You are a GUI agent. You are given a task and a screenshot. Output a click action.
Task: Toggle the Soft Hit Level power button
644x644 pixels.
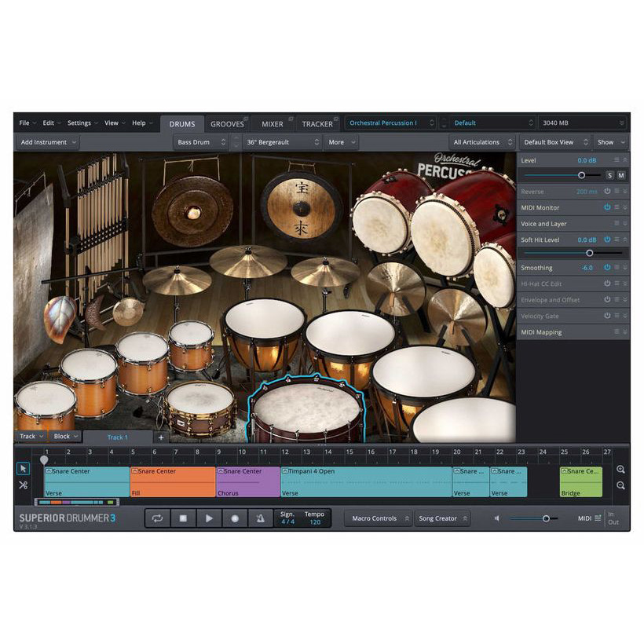pyautogui.click(x=607, y=240)
